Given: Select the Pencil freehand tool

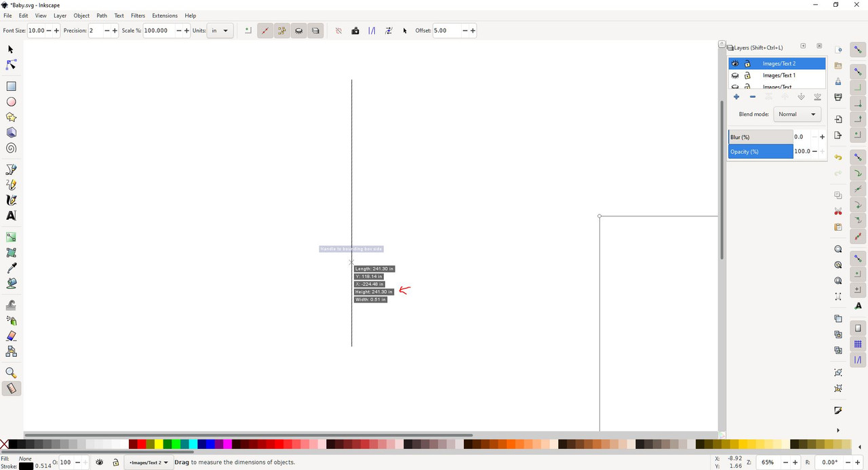Looking at the screenshot, I should (11, 185).
